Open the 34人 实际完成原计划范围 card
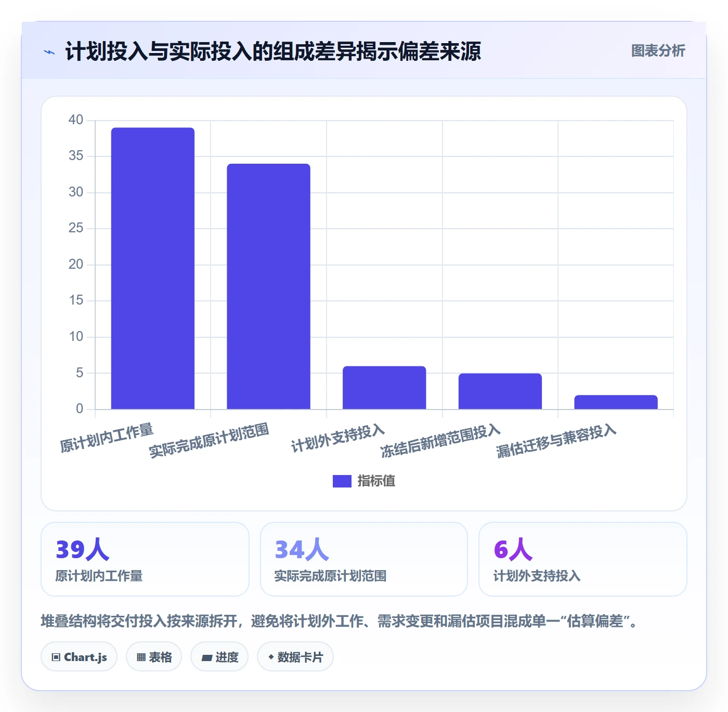The height and width of the screenshot is (712, 728). click(x=364, y=559)
